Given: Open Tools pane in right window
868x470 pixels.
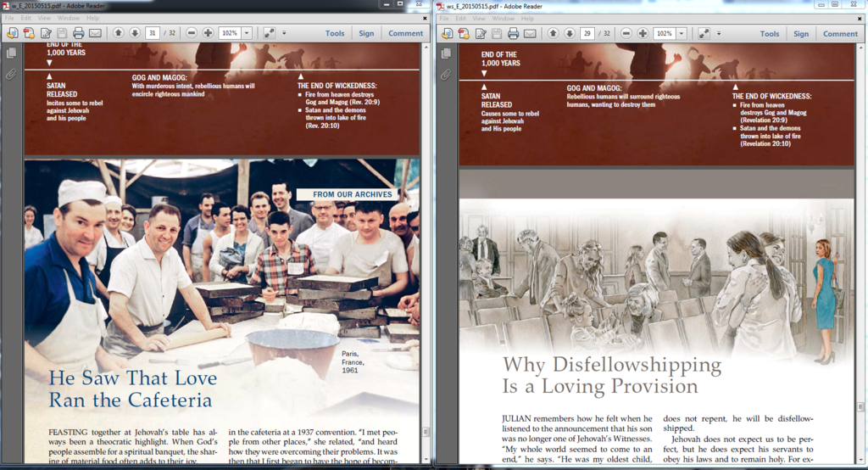Looking at the screenshot, I should [770, 34].
